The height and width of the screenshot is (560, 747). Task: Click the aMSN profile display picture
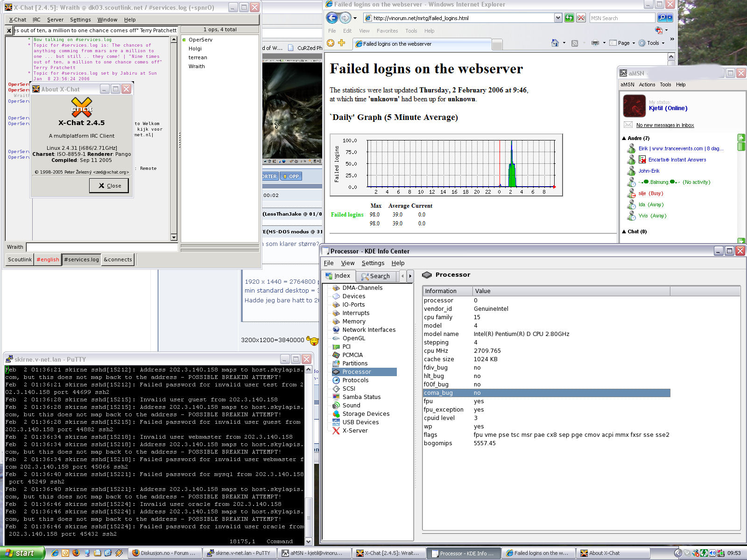pos(634,105)
